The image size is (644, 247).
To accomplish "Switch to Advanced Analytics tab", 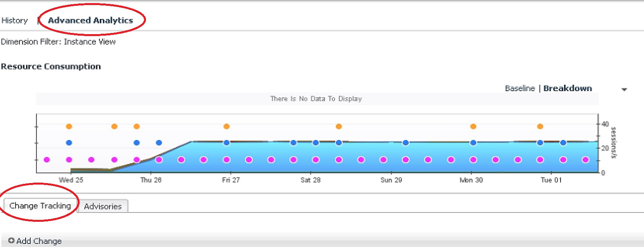I will (90, 21).
